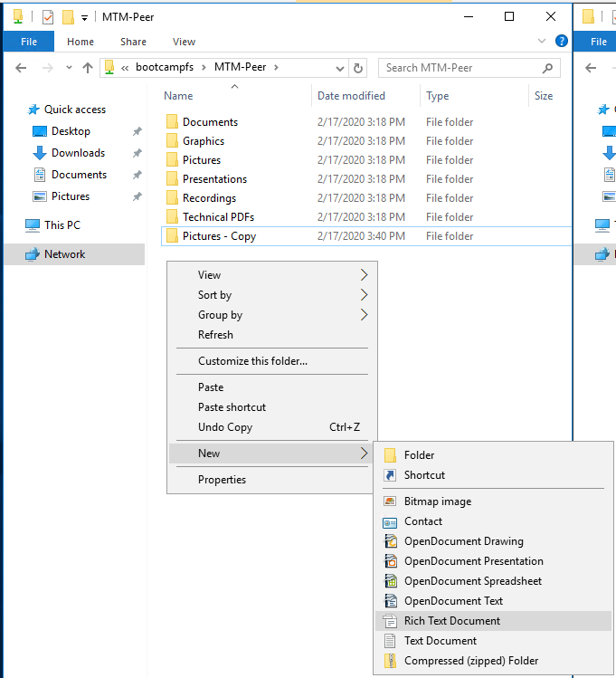
Task: Select the Presentations folder
Action: pyautogui.click(x=214, y=179)
